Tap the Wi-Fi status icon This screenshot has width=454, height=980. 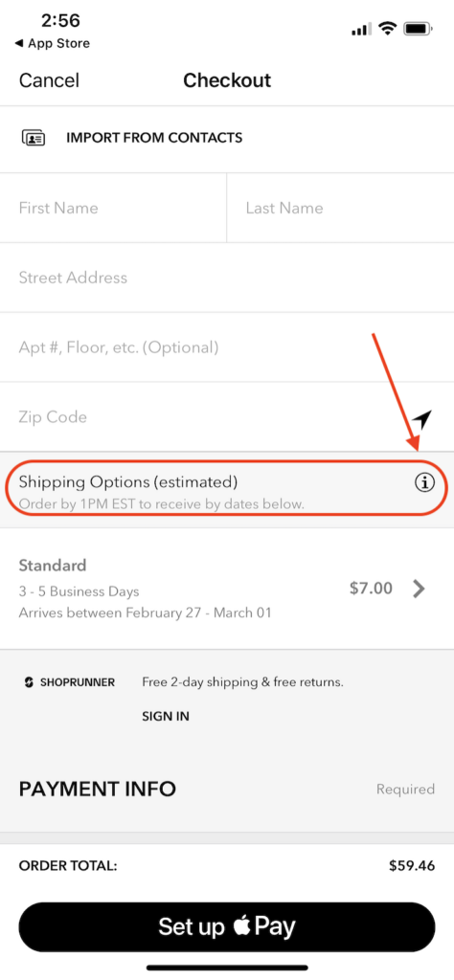click(x=388, y=29)
